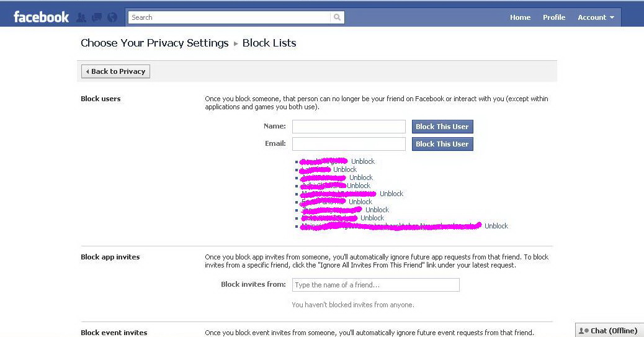Open messages icon in header

coord(97,17)
